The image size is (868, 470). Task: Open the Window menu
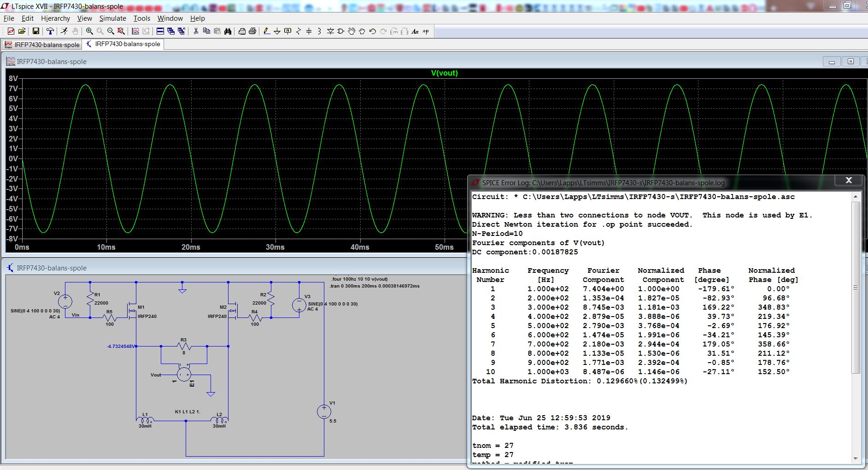point(170,18)
